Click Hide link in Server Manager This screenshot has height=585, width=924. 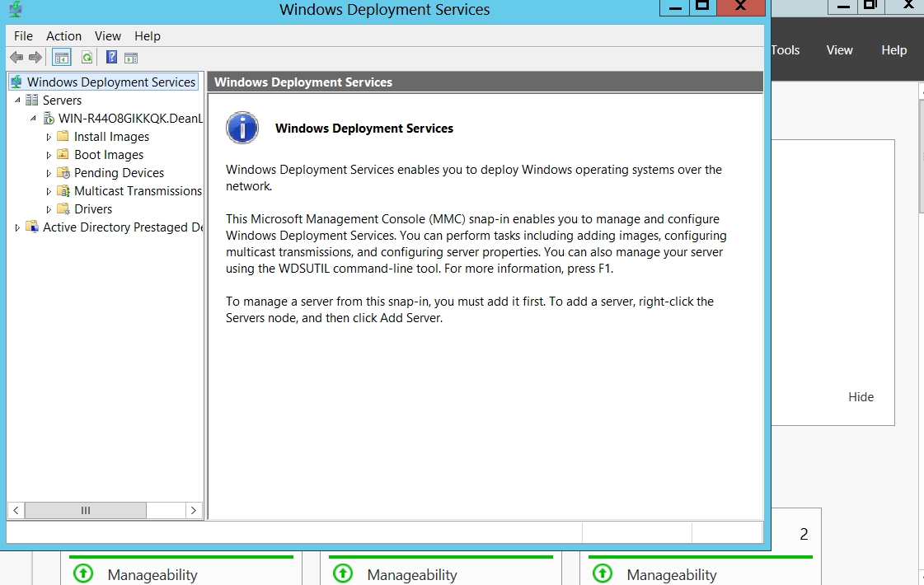point(861,397)
